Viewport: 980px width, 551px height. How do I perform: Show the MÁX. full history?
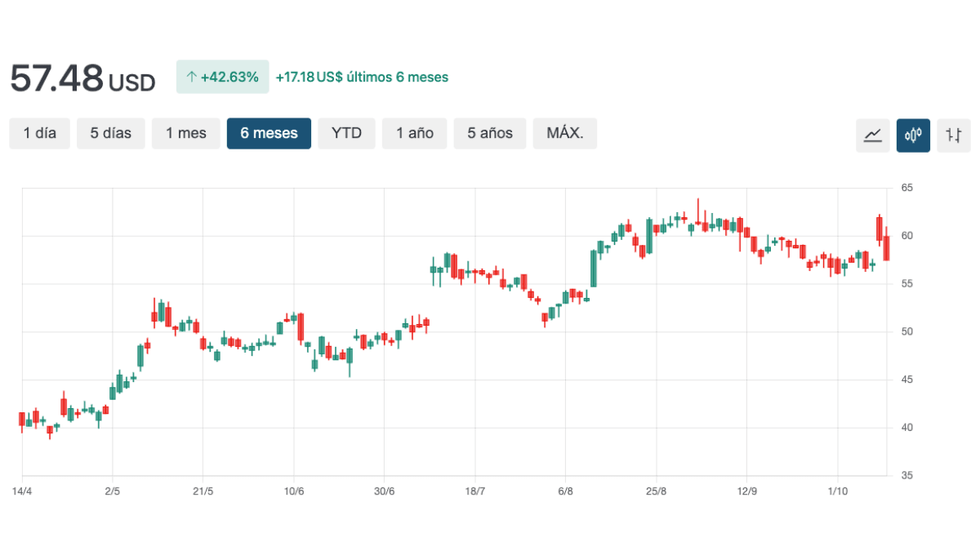click(x=565, y=134)
